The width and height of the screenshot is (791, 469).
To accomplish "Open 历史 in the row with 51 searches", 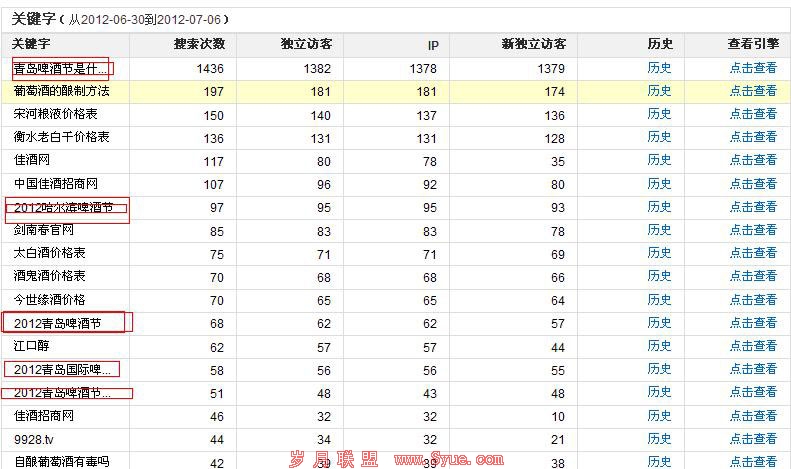I will [659, 392].
